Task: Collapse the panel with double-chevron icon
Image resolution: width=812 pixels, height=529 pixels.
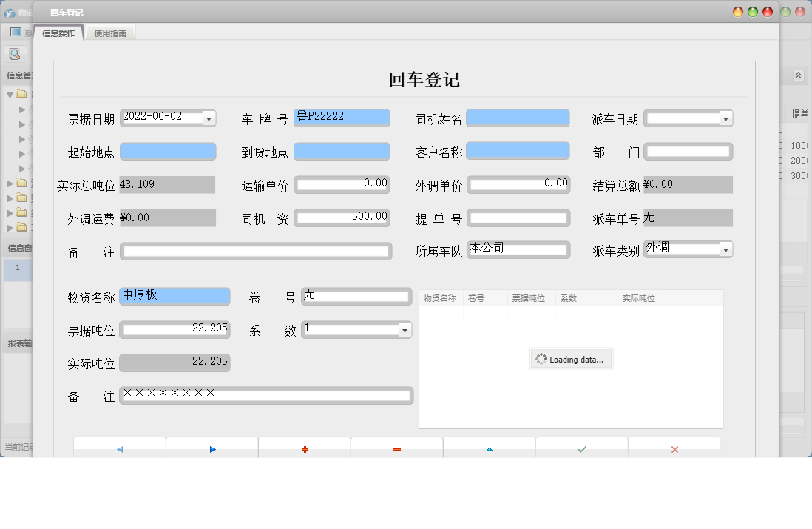Action: click(x=798, y=75)
